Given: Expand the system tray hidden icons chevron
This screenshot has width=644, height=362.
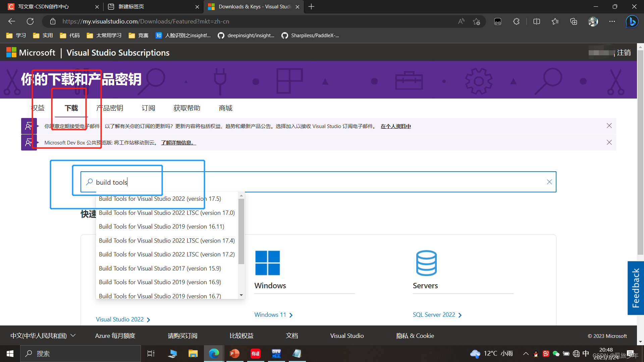Looking at the screenshot, I should (x=526, y=354).
